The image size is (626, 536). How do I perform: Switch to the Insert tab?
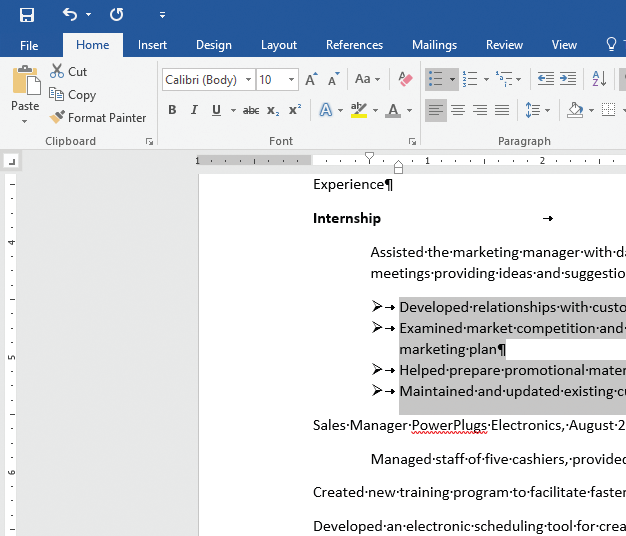coord(152,45)
